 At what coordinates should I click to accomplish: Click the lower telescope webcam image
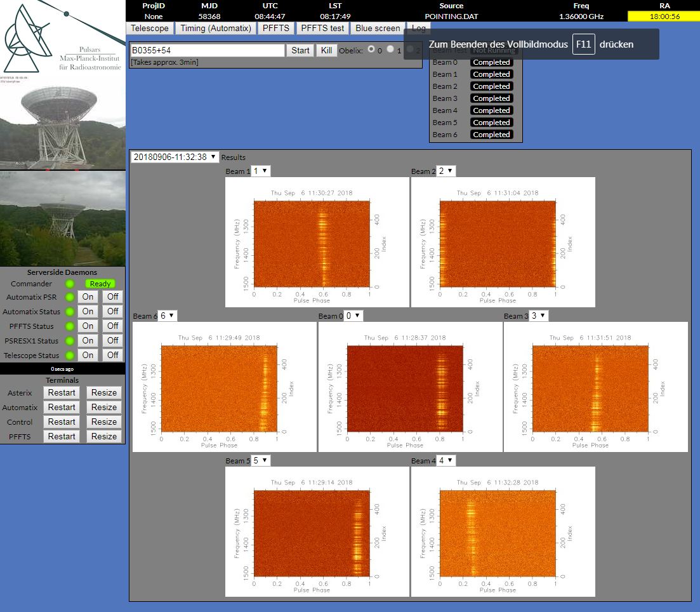[x=62, y=218]
